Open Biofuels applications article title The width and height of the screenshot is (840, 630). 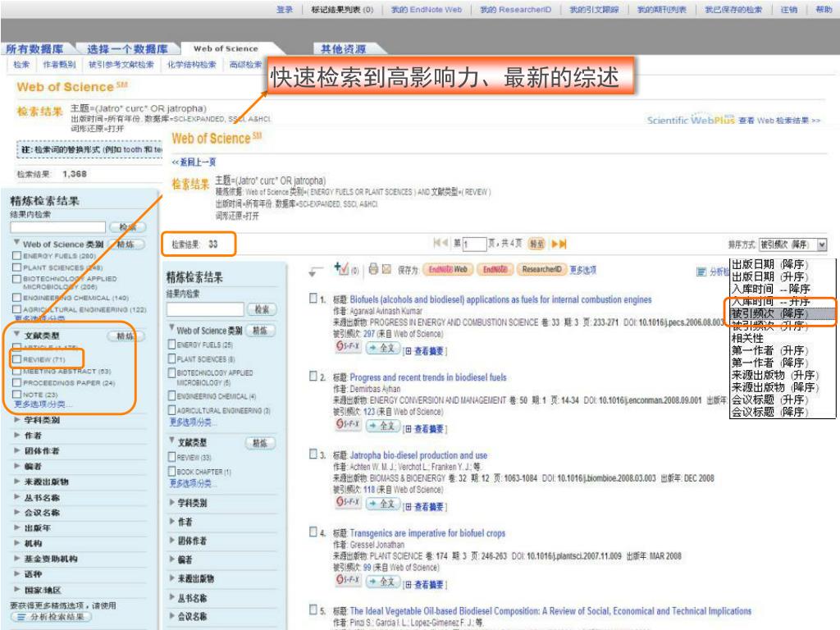(500, 299)
